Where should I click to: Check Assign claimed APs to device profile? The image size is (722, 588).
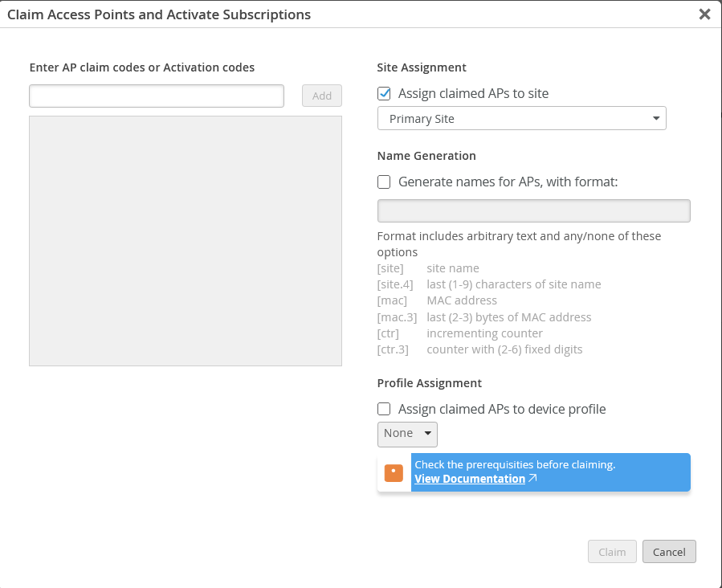click(385, 410)
